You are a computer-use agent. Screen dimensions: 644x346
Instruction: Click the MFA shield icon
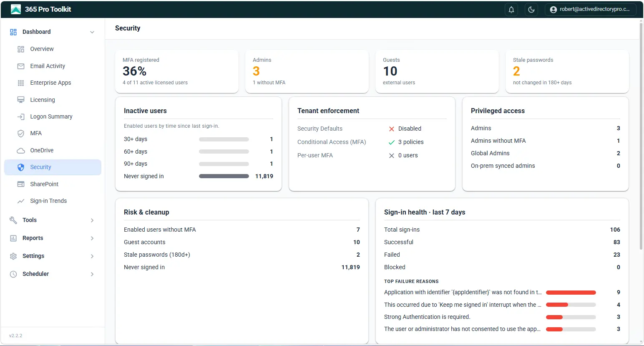pos(21,133)
